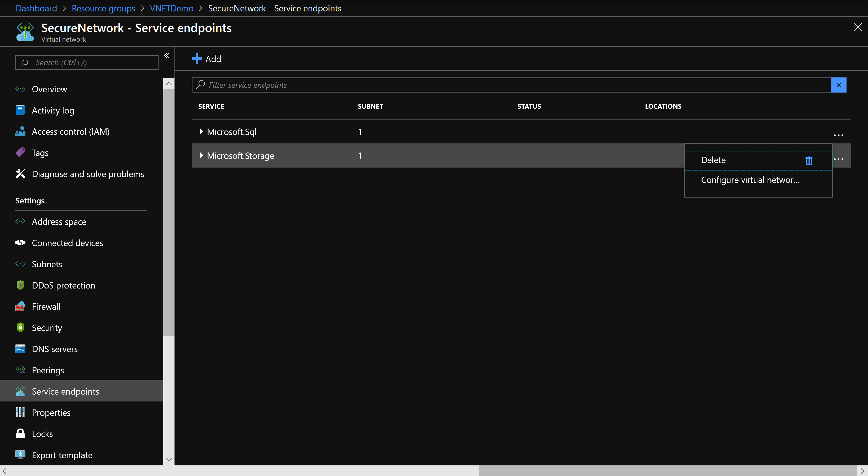Click the SERVICE column header
Viewport: 868px width, 476px height.
[x=211, y=106]
